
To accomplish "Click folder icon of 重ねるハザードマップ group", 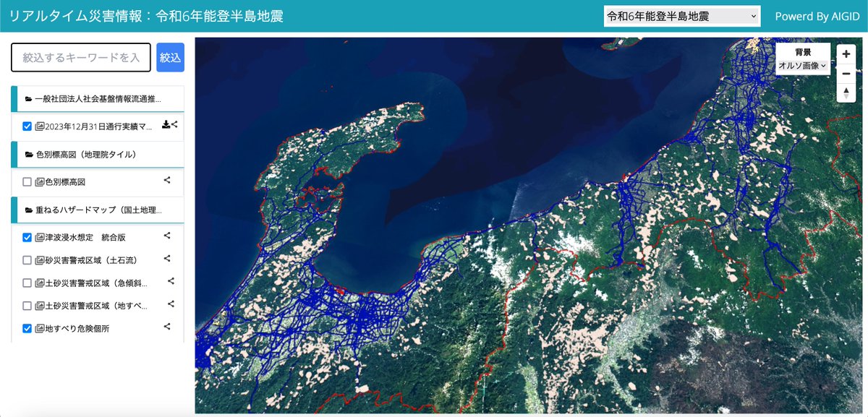I will pyautogui.click(x=29, y=210).
